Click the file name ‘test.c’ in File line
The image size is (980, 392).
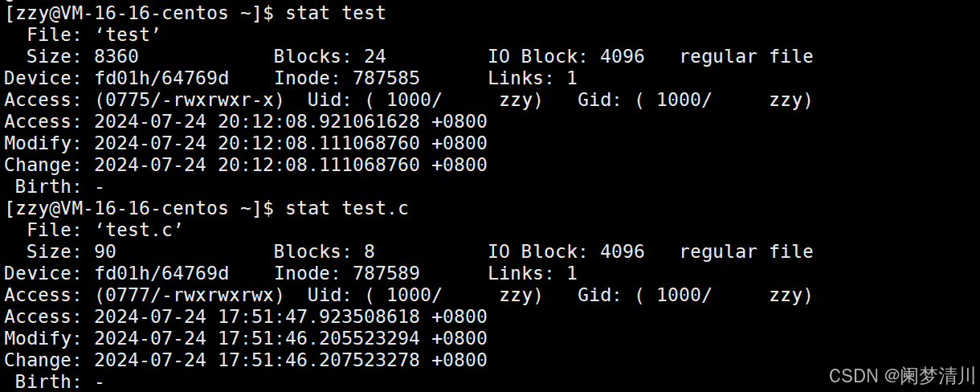[139, 230]
